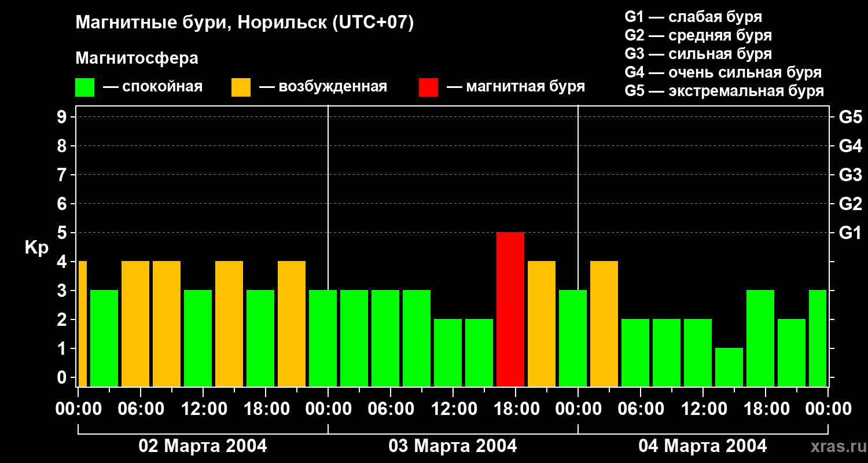Viewport: 868px width, 463px height.
Task: Click the '04 Марта 2004' date label
Action: [703, 446]
